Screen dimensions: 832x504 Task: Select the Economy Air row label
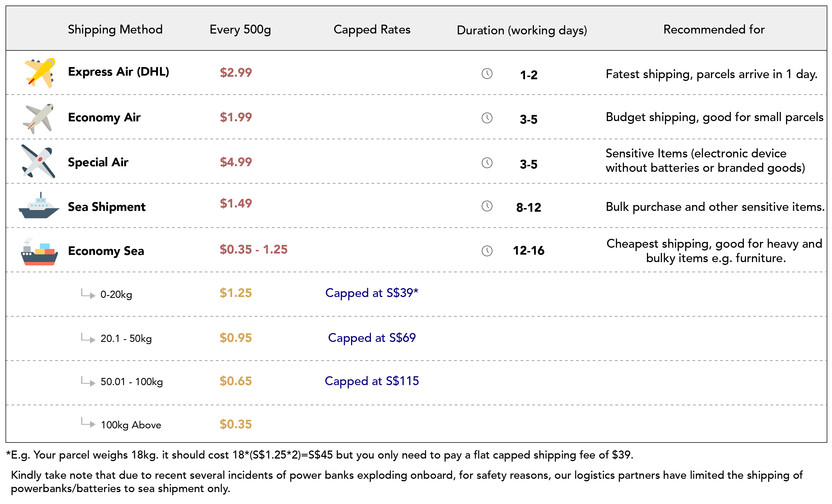(x=104, y=117)
